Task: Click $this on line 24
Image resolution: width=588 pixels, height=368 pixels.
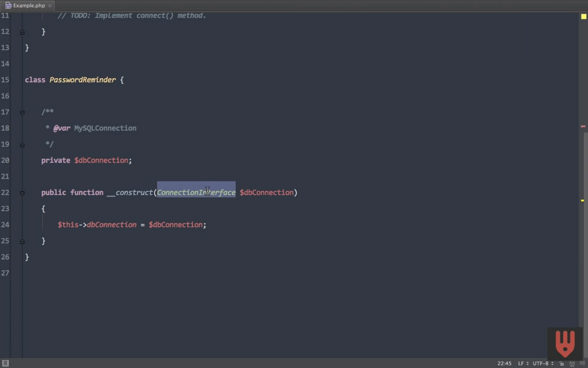Action: (x=68, y=224)
